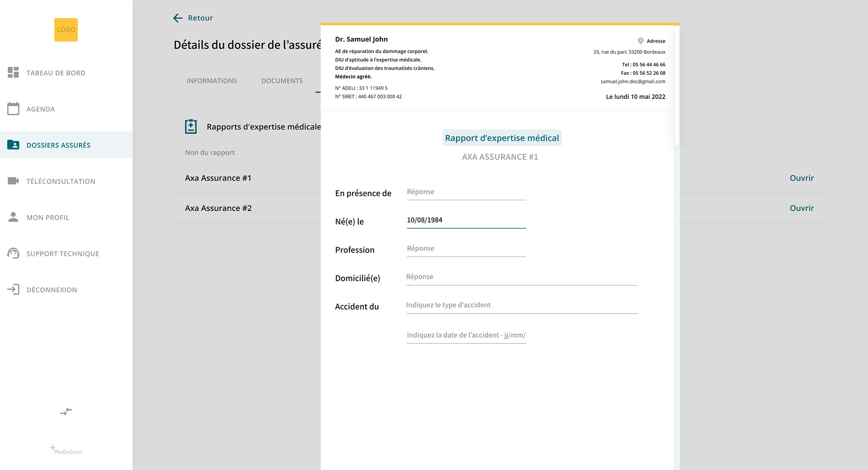Screen dimensions: 868x470
Task: Click the Domicilié(e) response field
Action: click(522, 277)
